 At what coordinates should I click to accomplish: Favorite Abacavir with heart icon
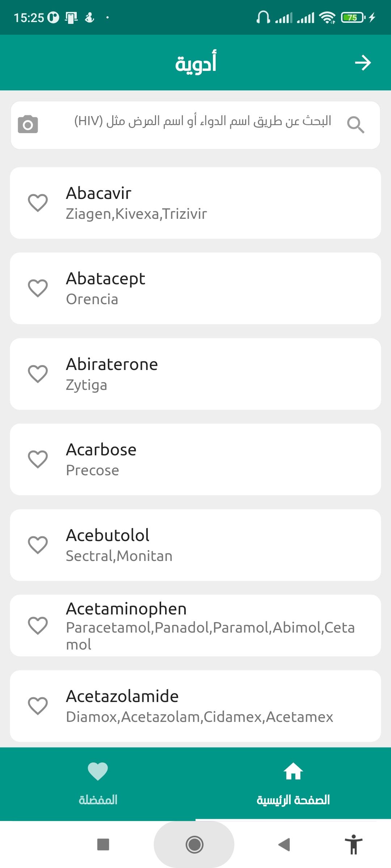pyautogui.click(x=38, y=203)
